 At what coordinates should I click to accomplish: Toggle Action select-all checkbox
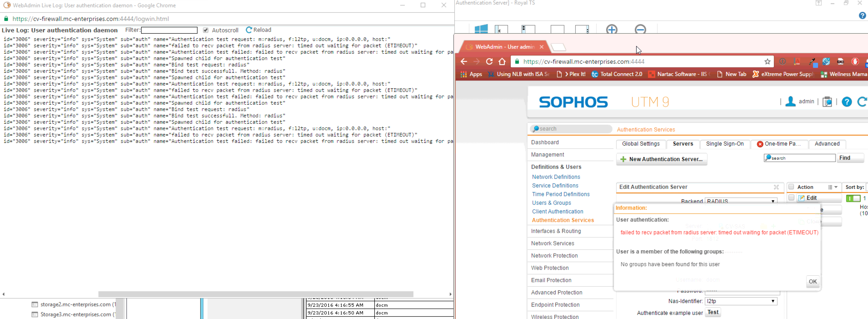point(791,187)
